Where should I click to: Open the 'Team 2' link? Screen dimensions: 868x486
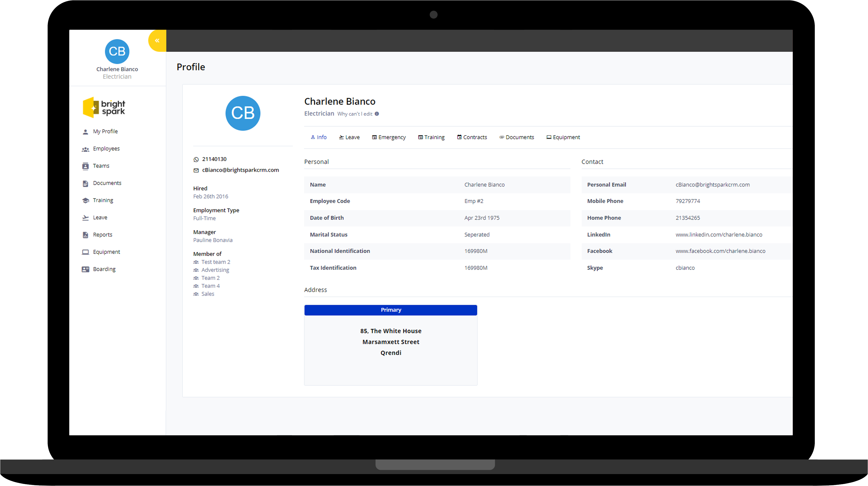click(x=210, y=278)
